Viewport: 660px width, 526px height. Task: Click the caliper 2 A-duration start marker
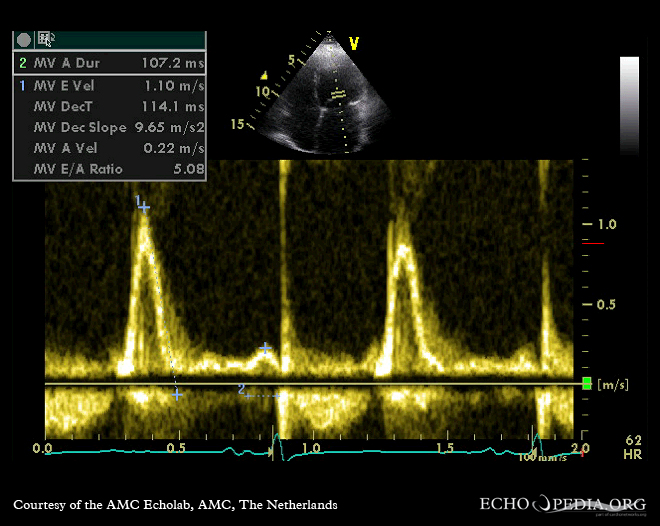pos(247,395)
